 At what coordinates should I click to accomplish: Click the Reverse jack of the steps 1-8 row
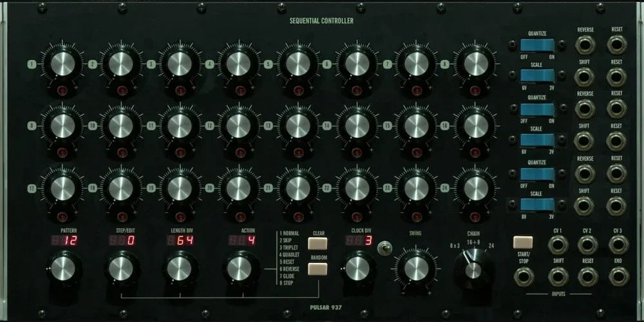(x=585, y=45)
